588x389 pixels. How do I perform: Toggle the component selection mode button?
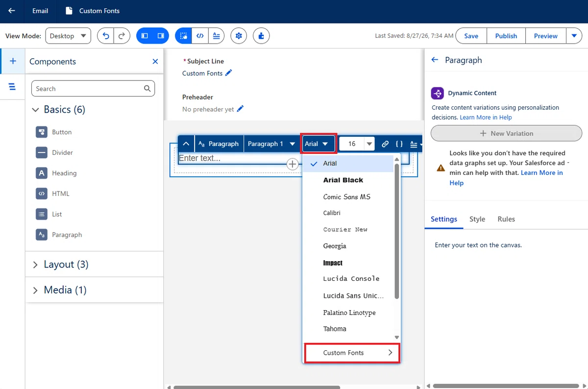pos(183,36)
